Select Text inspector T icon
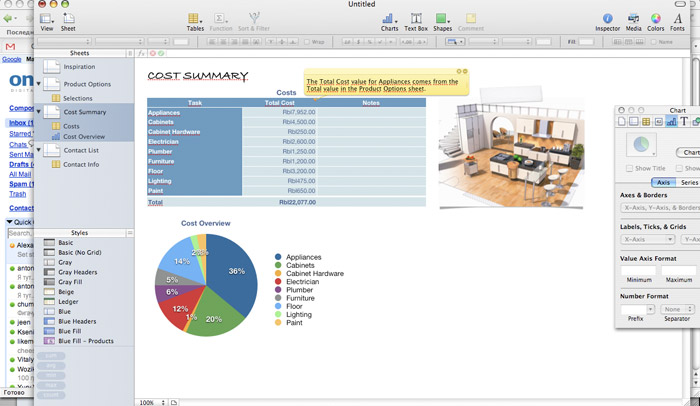The image size is (700, 406). 683,121
